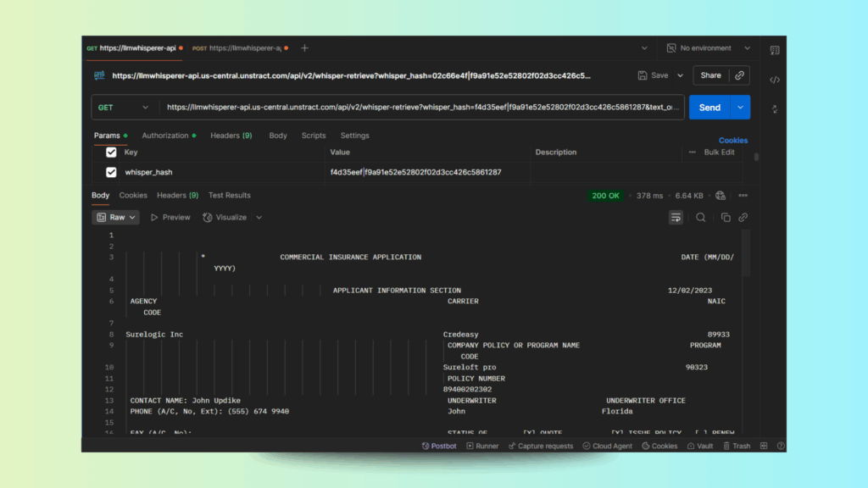Open the Raw format dropdown
This screenshot has width=868, height=488.
[115, 218]
